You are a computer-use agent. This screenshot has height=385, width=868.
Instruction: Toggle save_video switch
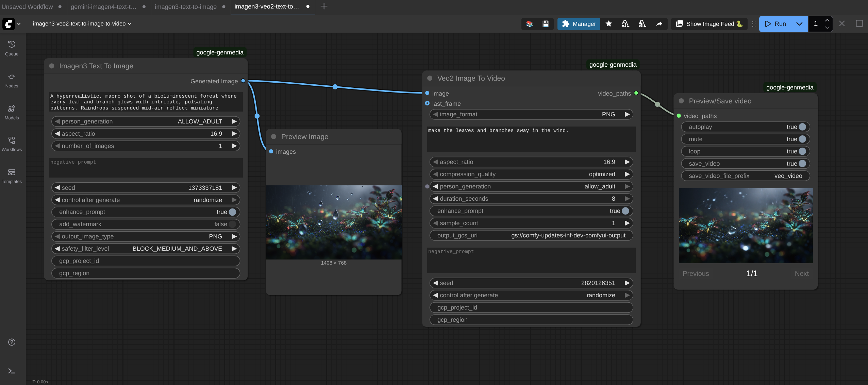click(802, 164)
